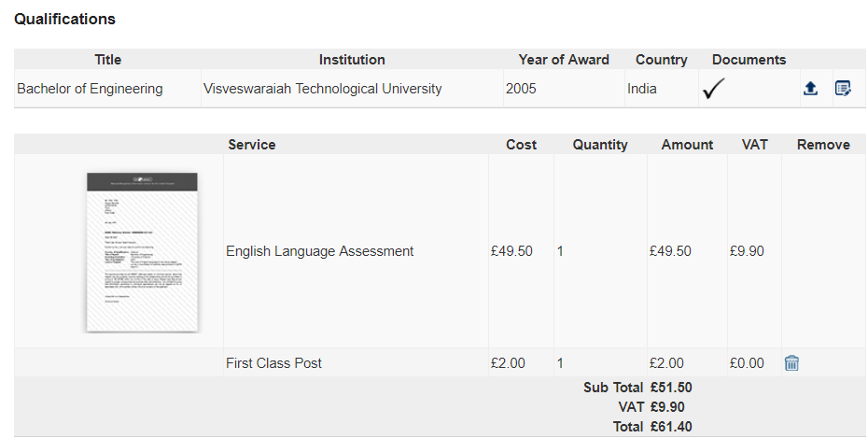868x438 pixels.
Task: Click the 2005 year of award cell
Action: pos(521,89)
